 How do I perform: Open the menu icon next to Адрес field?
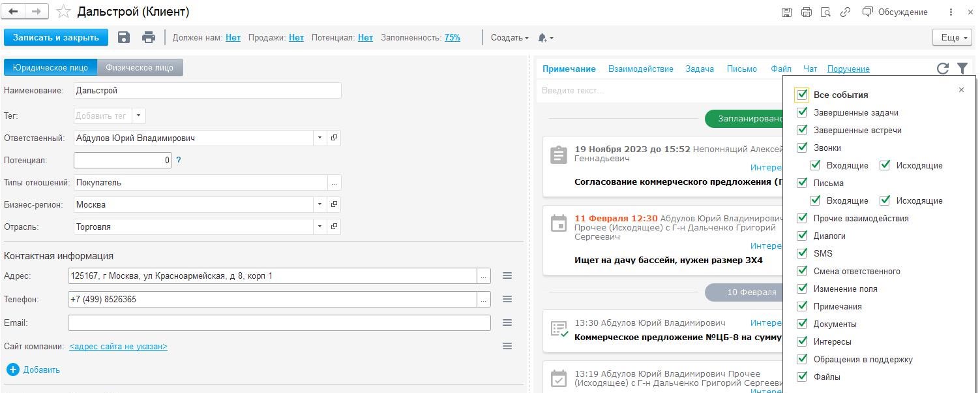[507, 276]
